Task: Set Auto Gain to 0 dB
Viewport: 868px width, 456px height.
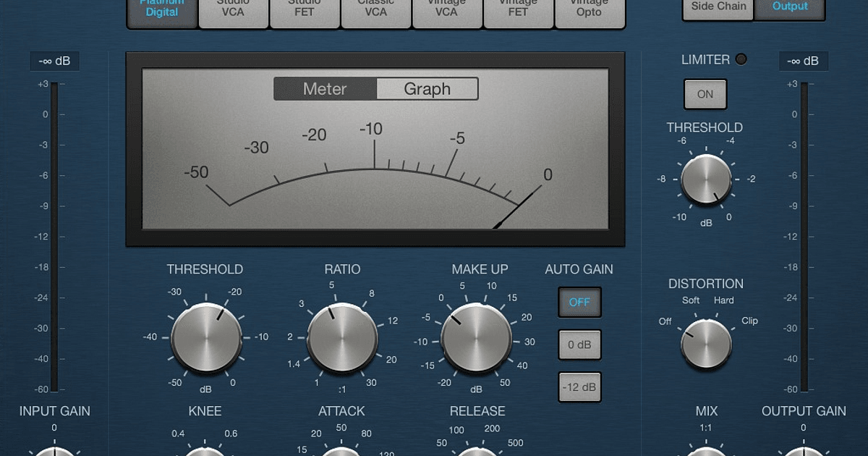Action: coord(579,345)
